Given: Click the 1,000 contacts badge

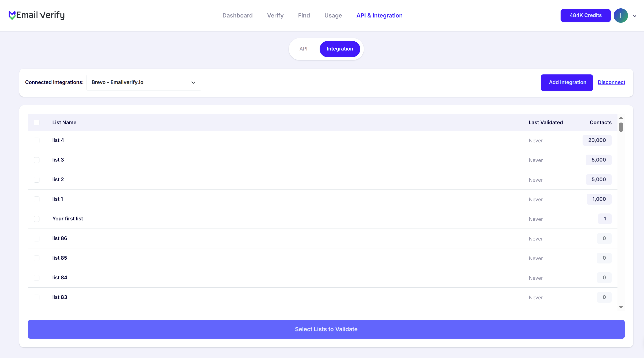Looking at the screenshot, I should (599, 199).
